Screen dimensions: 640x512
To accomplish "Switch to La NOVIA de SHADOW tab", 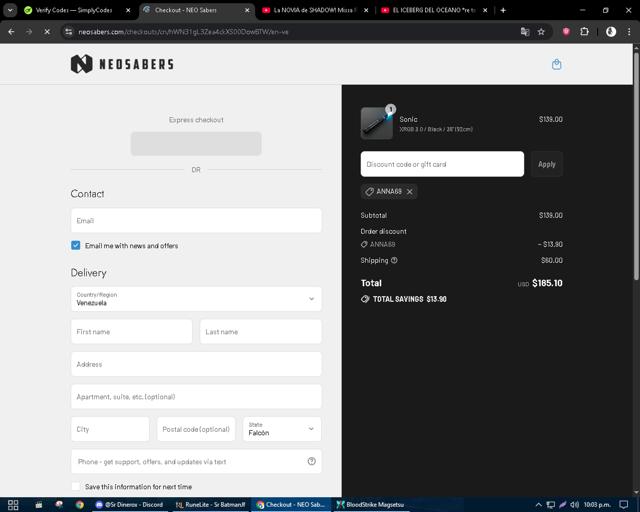I will click(x=314, y=10).
